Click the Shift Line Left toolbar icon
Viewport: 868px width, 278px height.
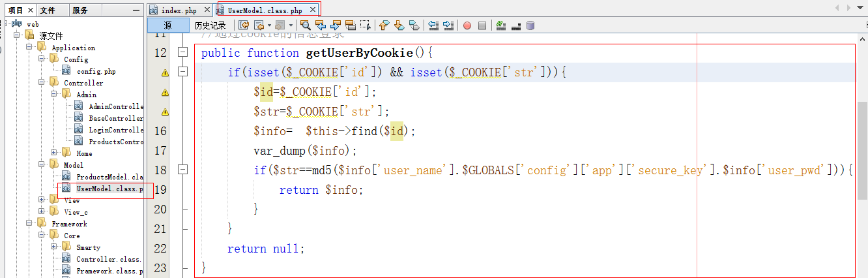(433, 25)
